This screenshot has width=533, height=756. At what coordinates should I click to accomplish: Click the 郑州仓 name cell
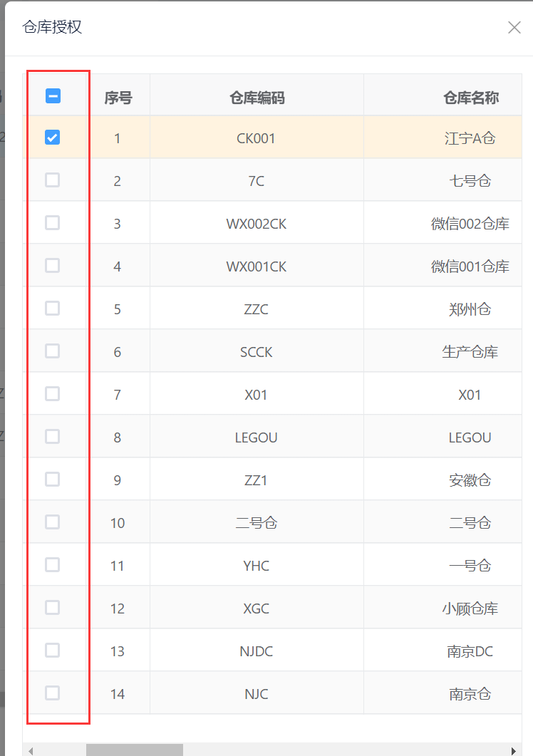[x=443, y=309]
